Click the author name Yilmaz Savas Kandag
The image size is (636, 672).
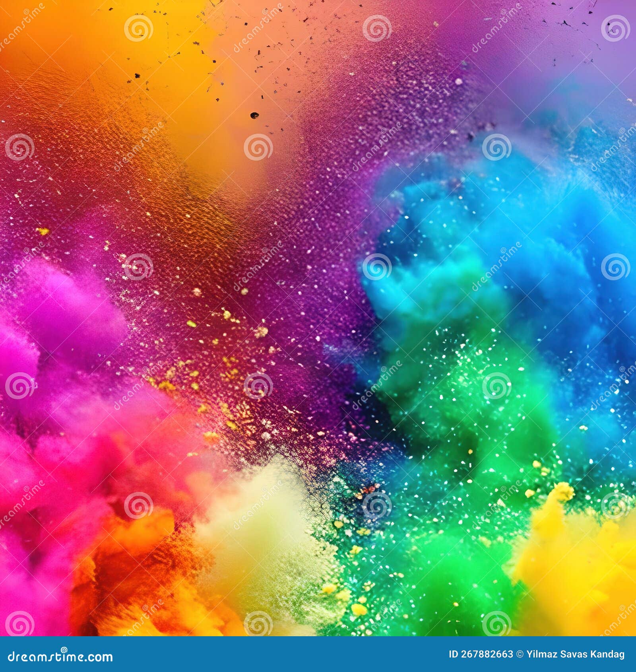576,654
